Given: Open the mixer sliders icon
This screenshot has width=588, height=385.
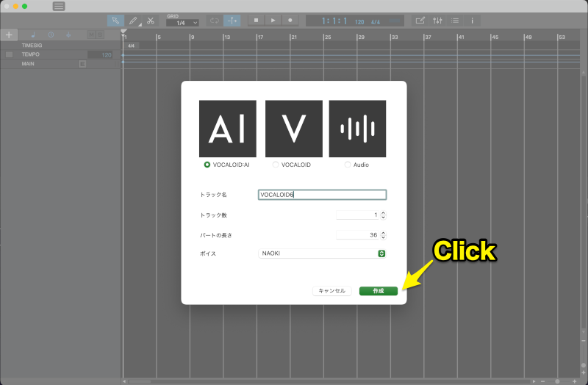Looking at the screenshot, I should click(x=437, y=21).
